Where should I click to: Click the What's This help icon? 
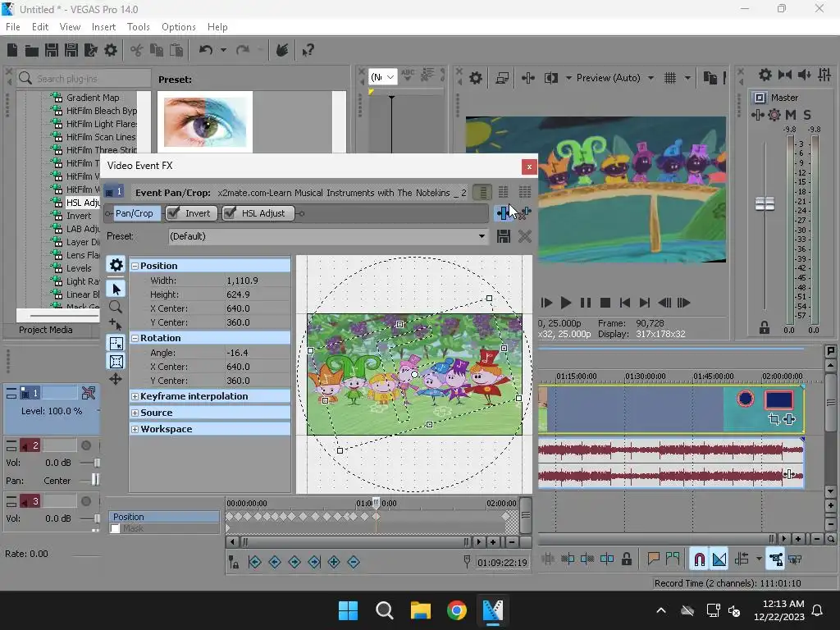308,50
